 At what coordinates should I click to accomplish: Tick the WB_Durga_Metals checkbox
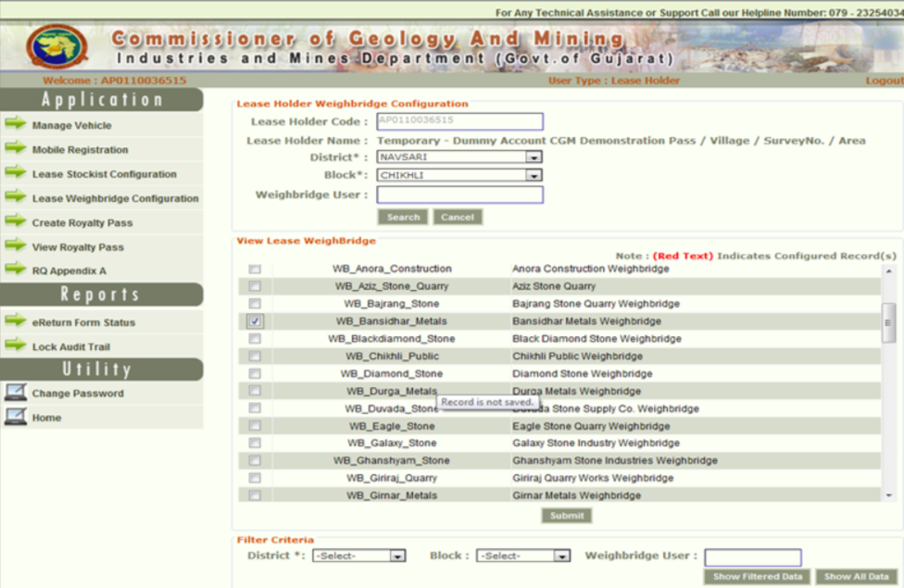[x=254, y=391]
